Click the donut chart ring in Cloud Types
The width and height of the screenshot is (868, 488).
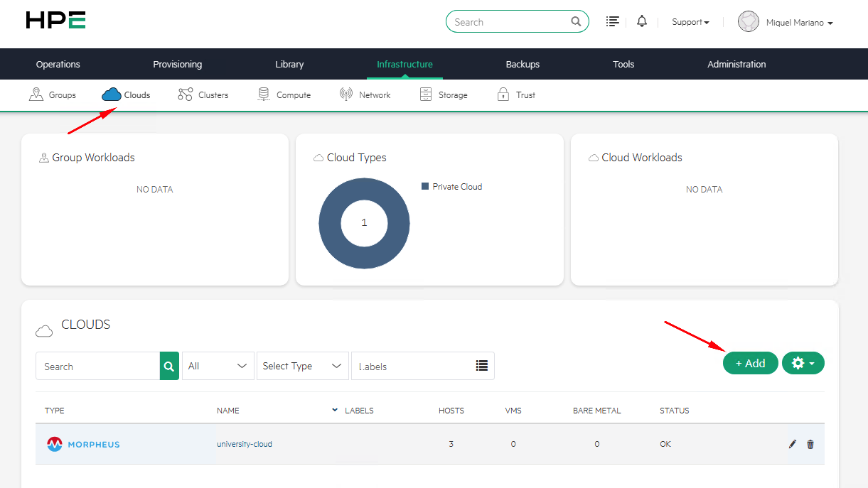pos(329,222)
